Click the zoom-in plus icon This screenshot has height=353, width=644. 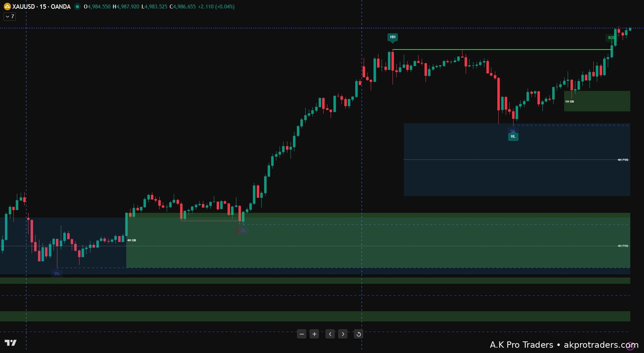tap(314, 334)
